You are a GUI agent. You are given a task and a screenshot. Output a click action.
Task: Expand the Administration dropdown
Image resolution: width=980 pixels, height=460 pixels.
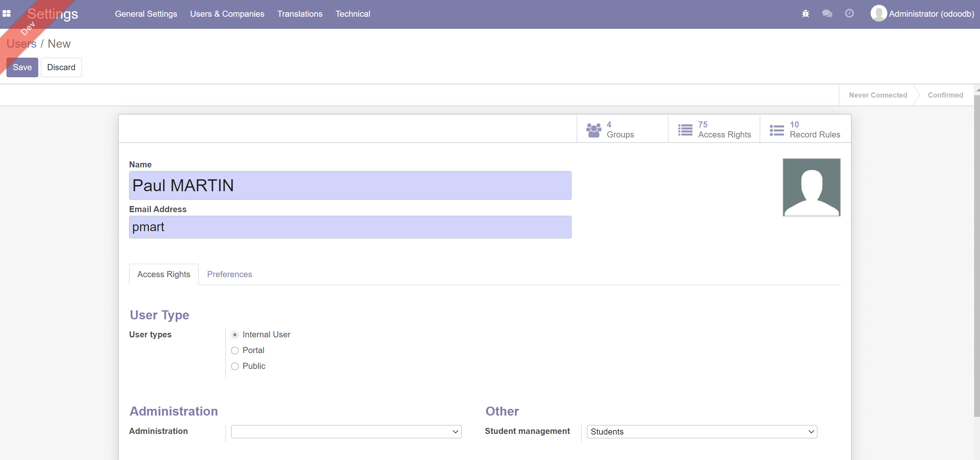[x=346, y=431]
